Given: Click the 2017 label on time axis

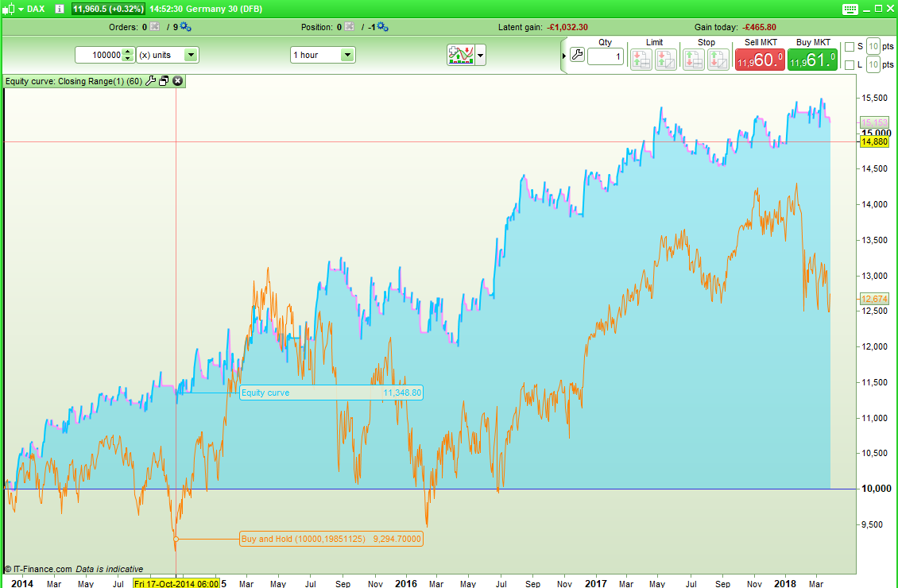Looking at the screenshot, I should [595, 583].
